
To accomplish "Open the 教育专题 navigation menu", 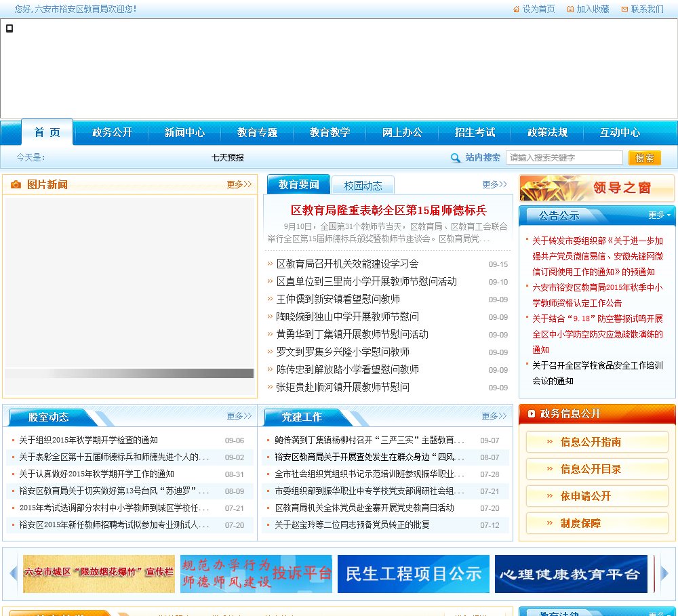I will [257, 132].
